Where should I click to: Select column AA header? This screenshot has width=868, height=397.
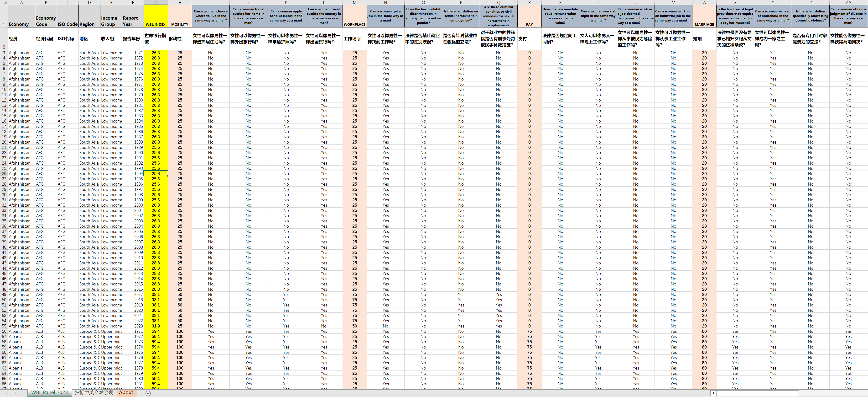coord(848,2)
